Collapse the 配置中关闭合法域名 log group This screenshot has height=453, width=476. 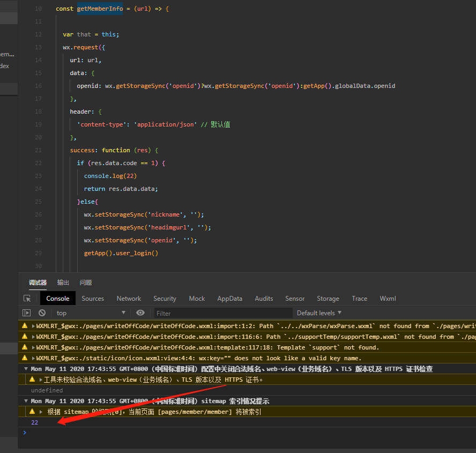click(26, 368)
